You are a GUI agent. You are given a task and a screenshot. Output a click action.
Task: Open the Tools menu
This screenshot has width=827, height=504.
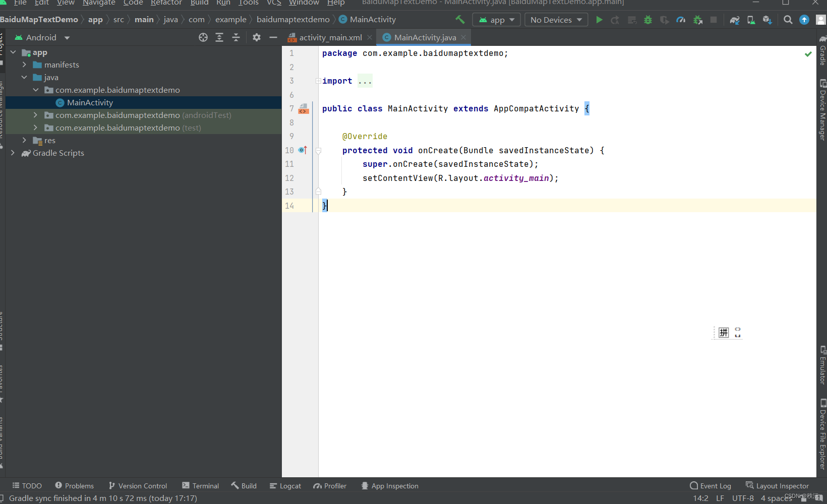tap(249, 3)
